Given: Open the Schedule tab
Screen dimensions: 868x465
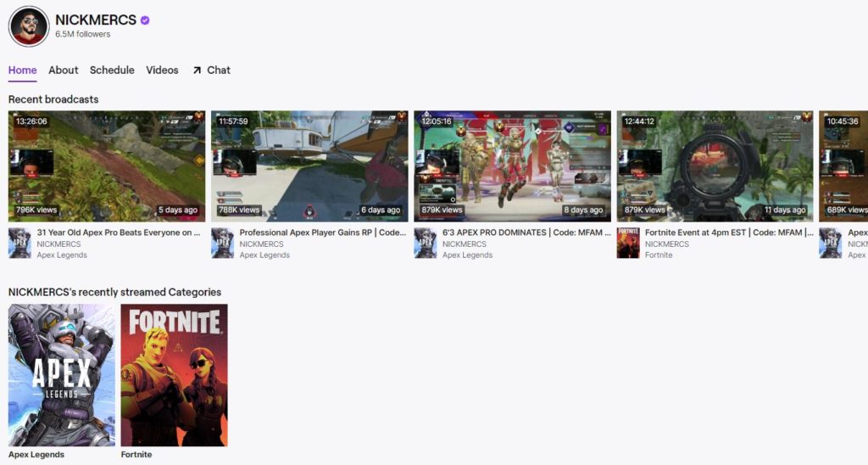Looking at the screenshot, I should point(112,70).
